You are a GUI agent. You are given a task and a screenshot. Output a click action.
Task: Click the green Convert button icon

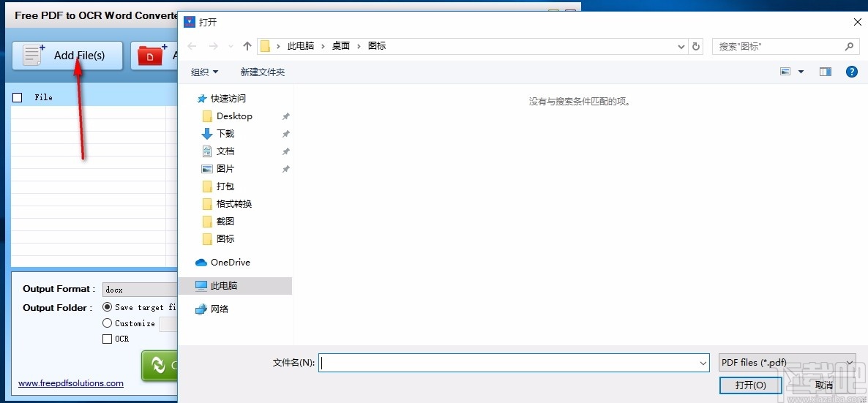159,366
